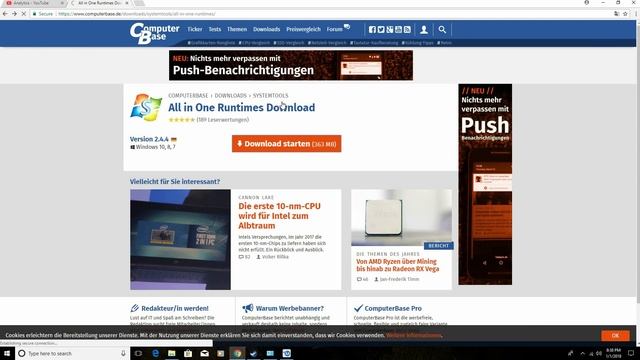
Task: Go to ComputerBase logo homepage
Action: pos(155,33)
